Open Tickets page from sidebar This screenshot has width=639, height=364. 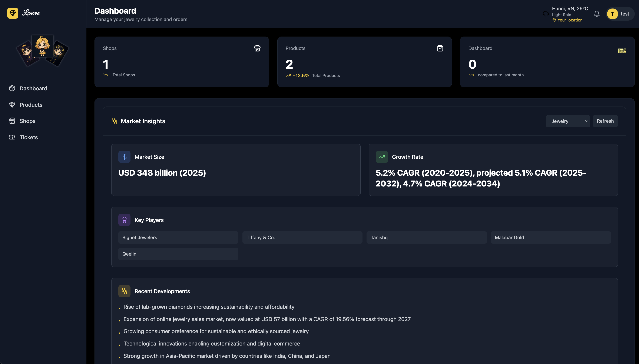(29, 137)
